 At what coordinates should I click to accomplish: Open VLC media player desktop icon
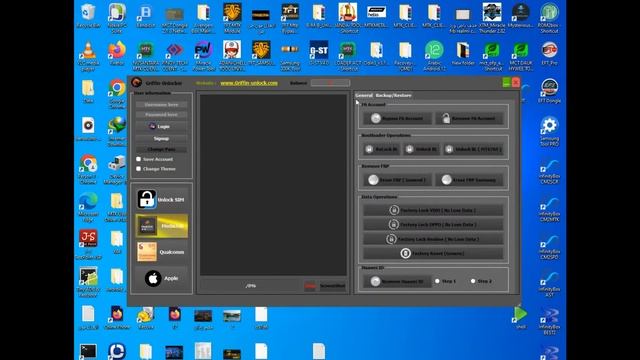[88, 55]
